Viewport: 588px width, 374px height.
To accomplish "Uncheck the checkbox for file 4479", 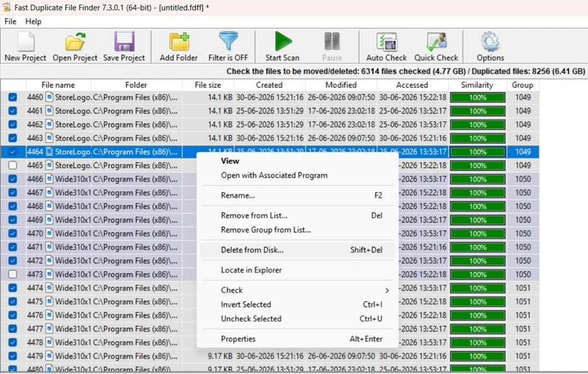I will click(13, 356).
